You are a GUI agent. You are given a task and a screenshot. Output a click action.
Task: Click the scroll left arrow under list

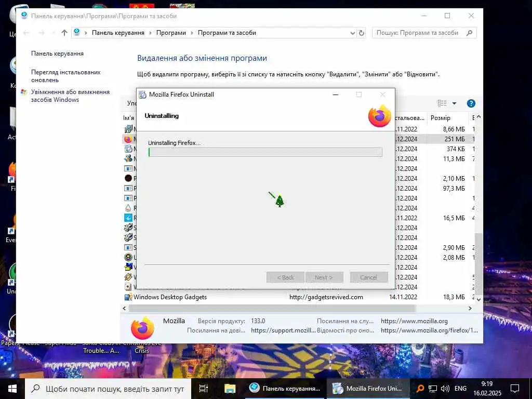click(124, 309)
